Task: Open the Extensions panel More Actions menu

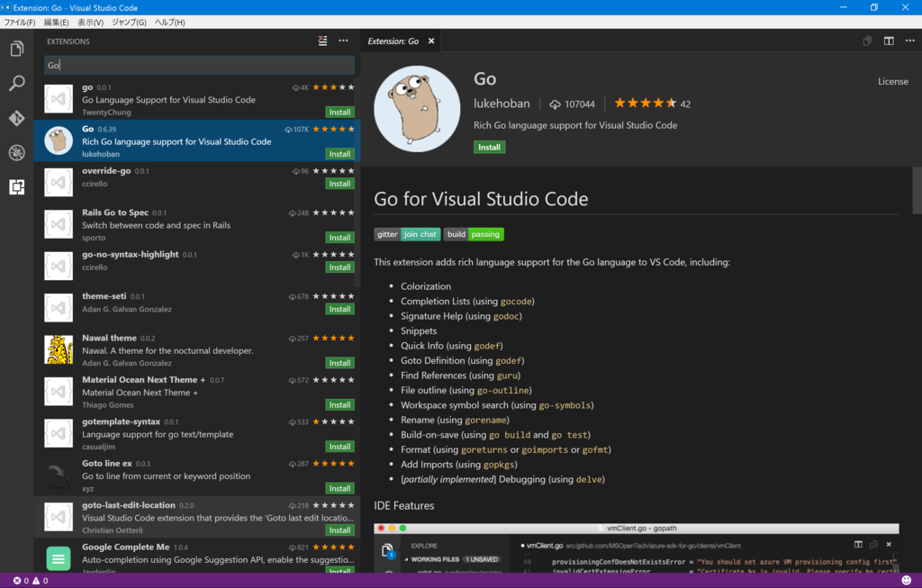Action: click(x=343, y=41)
